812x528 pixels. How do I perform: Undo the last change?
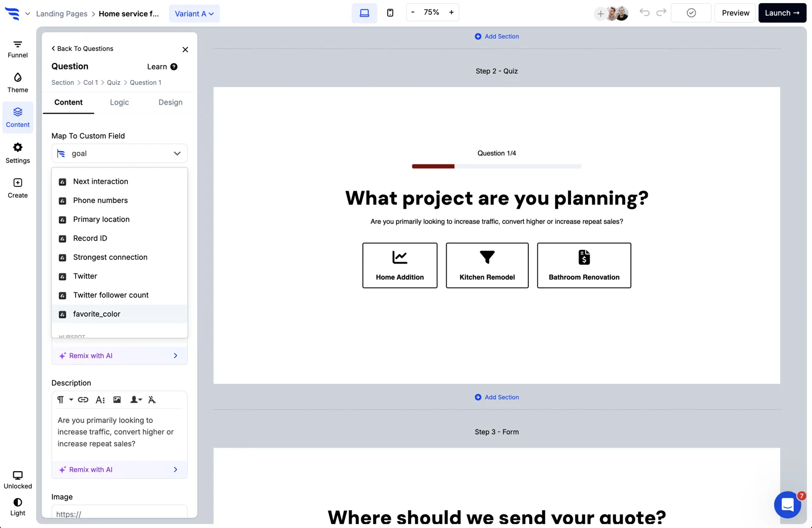pyautogui.click(x=645, y=13)
